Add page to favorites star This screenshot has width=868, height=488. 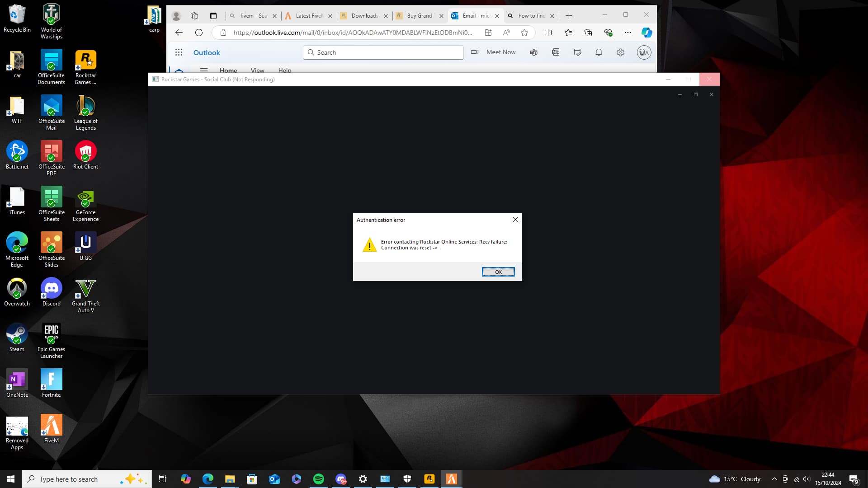click(524, 33)
